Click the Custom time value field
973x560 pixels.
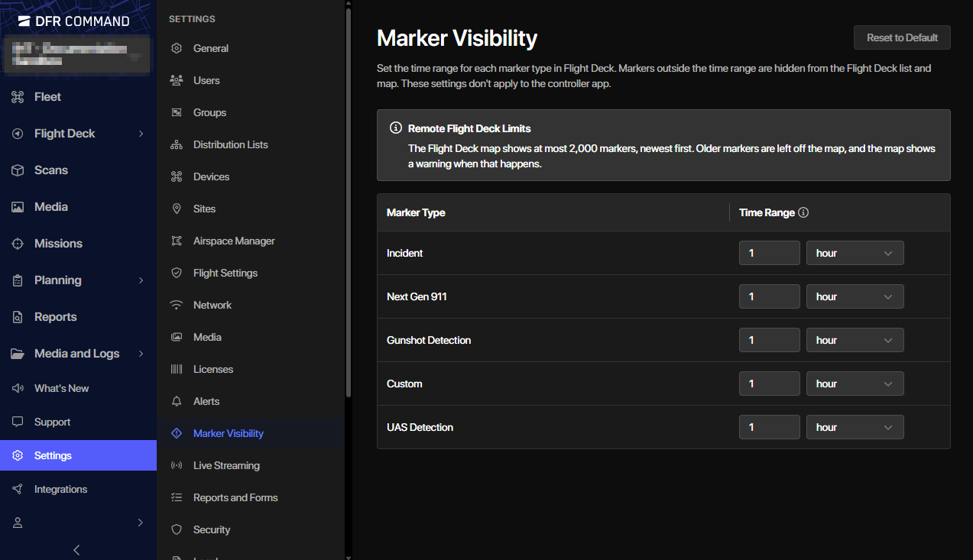[770, 384]
